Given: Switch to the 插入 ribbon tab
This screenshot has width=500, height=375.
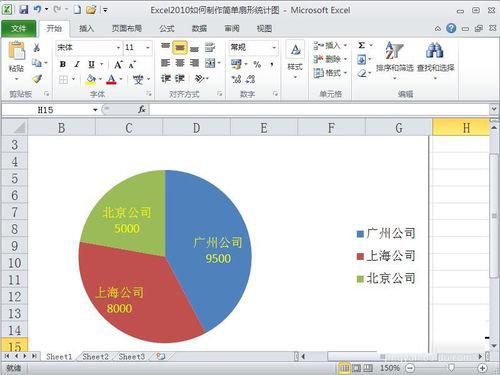Looking at the screenshot, I should pos(86,29).
